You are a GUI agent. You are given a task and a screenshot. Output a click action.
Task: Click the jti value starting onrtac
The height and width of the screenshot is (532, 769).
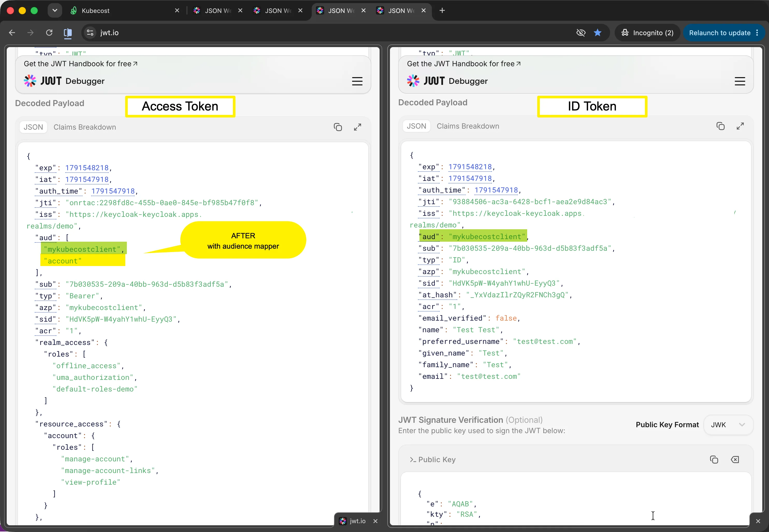coord(162,203)
